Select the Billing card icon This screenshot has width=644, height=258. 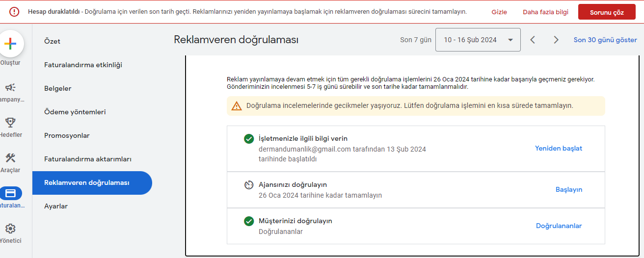click(10, 193)
